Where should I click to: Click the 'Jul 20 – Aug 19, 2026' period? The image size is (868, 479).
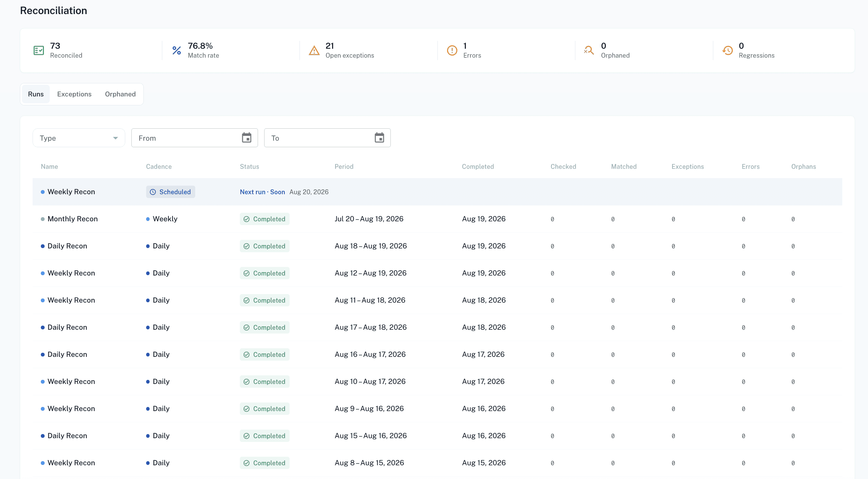coord(369,219)
